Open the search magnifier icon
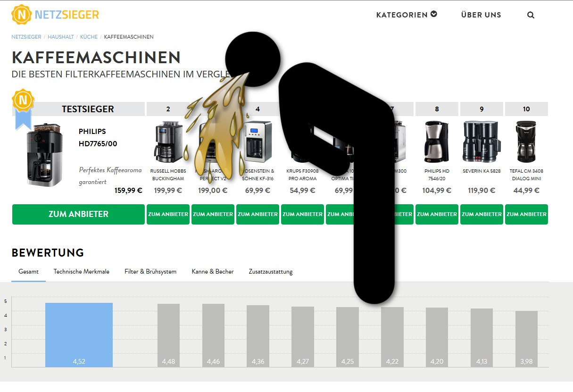This screenshot has height=392, width=573. [531, 15]
